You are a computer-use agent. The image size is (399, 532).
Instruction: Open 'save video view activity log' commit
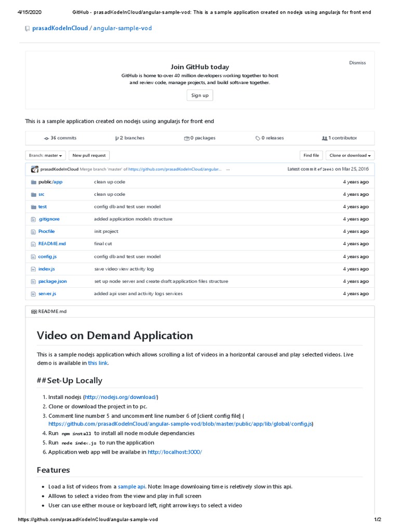124,269
